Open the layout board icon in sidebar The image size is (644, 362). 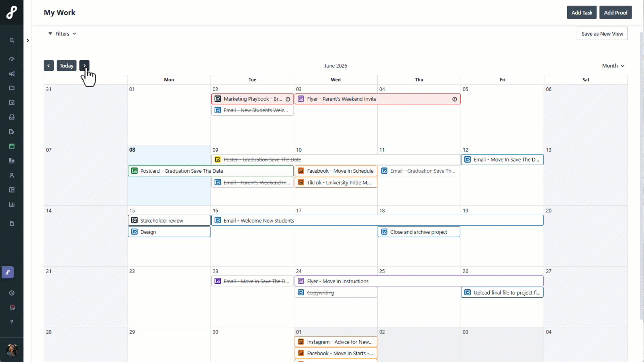(12, 190)
